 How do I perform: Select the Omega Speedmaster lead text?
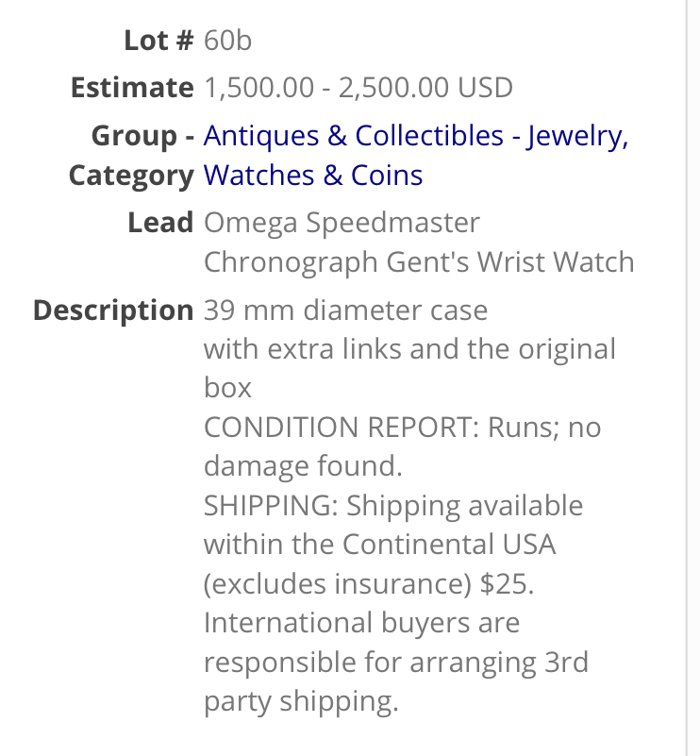point(342,223)
